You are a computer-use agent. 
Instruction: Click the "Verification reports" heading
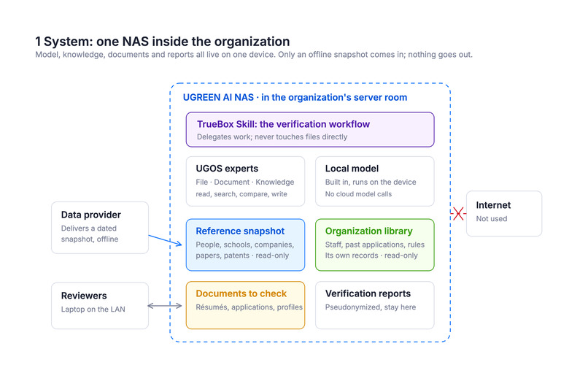click(368, 293)
